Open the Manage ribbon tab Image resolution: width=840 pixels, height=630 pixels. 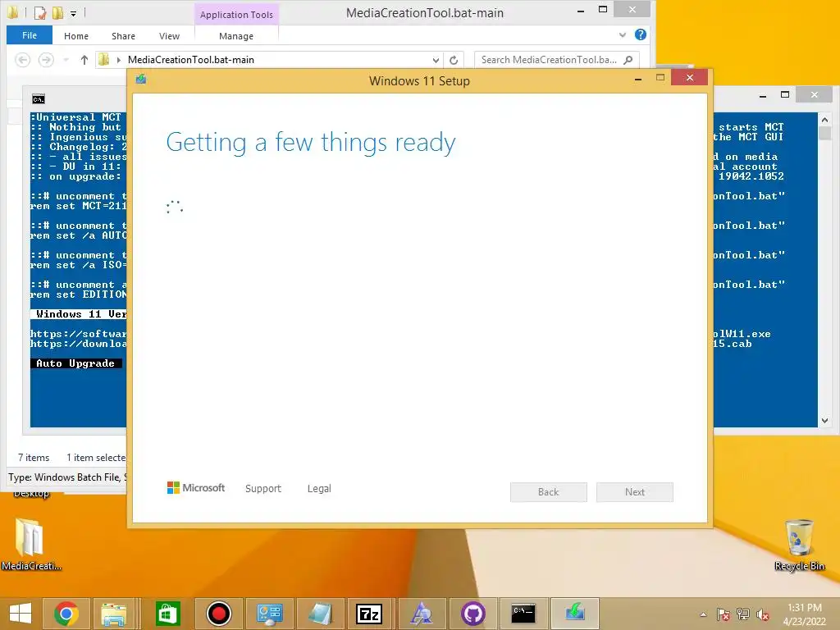tap(236, 36)
